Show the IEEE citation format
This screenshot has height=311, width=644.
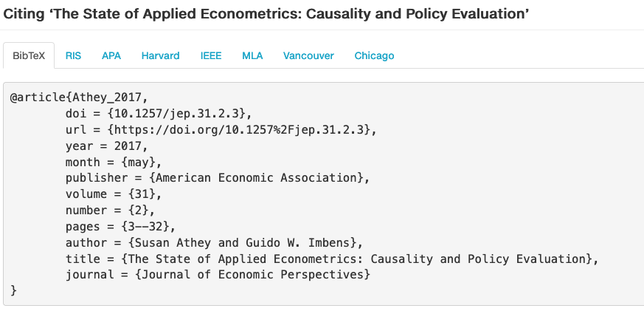click(x=211, y=55)
